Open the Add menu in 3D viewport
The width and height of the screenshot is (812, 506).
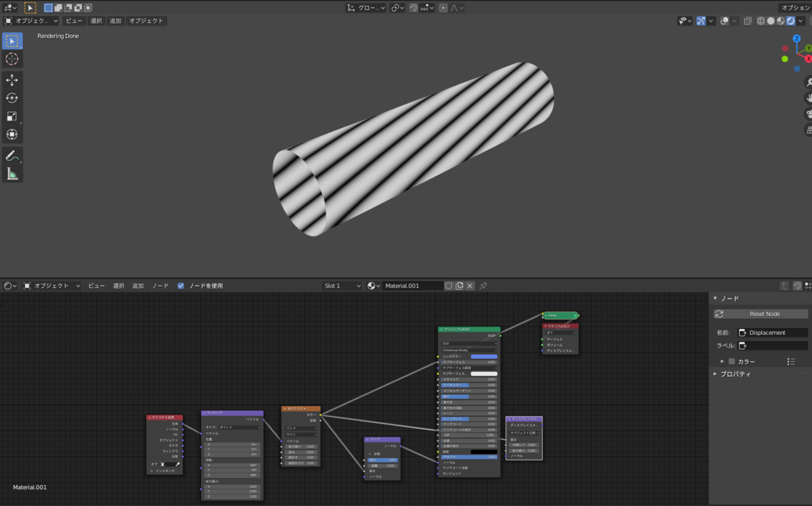pos(115,21)
